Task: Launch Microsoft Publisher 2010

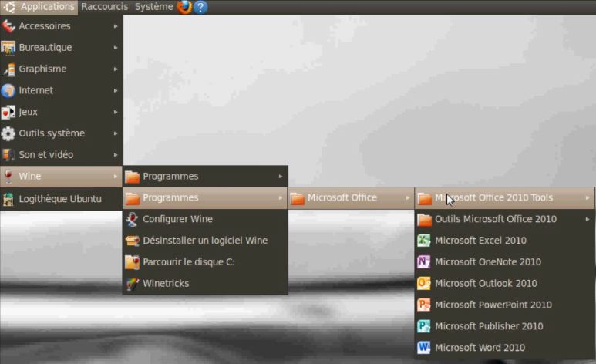Action: point(505,326)
